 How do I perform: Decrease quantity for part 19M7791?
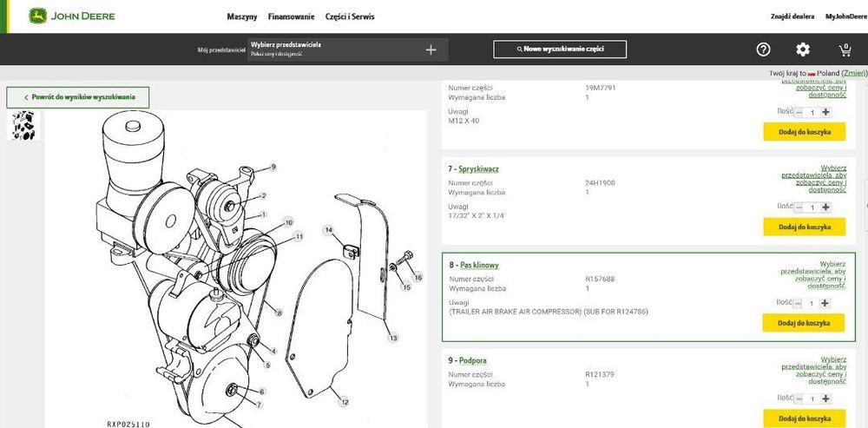pos(799,112)
